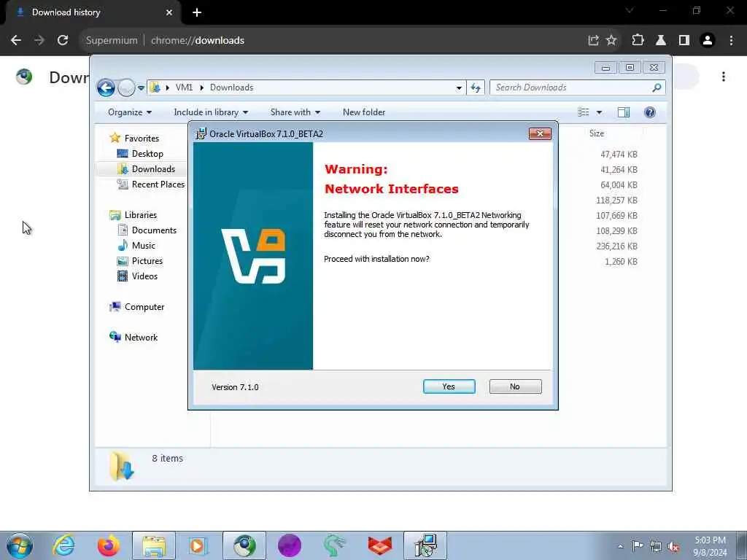Open Explorer recent locations dropdown arrow
The height and width of the screenshot is (560, 747).
click(141, 88)
